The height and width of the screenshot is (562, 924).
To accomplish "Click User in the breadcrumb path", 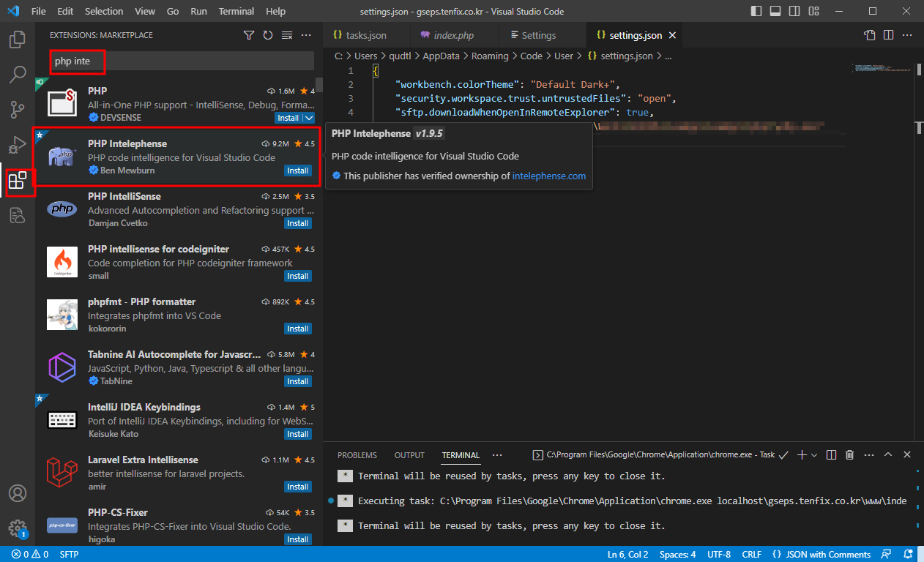I will pos(564,56).
